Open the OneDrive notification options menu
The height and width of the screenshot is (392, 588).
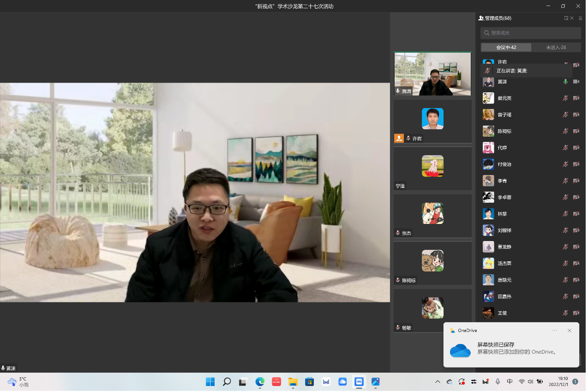[554, 331]
